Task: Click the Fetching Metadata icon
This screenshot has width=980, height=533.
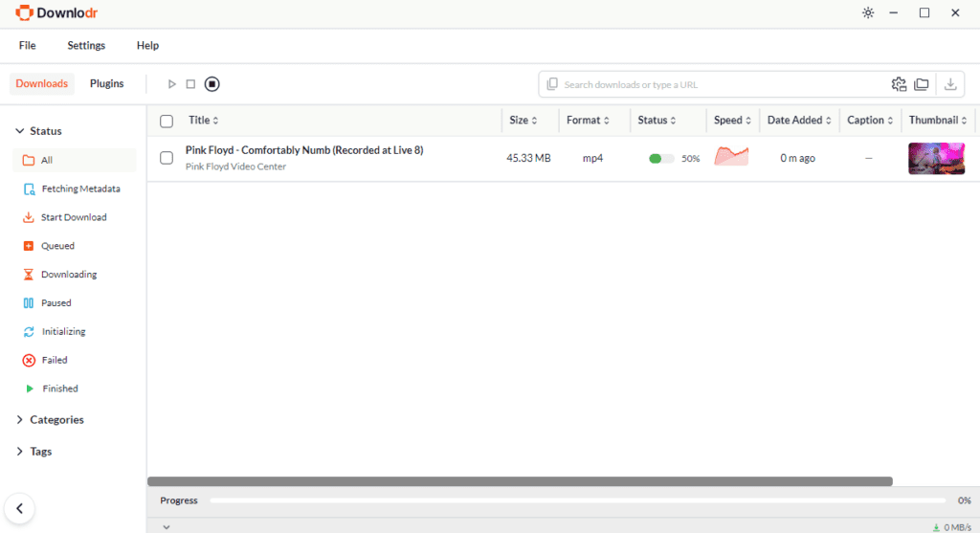Action: point(29,189)
